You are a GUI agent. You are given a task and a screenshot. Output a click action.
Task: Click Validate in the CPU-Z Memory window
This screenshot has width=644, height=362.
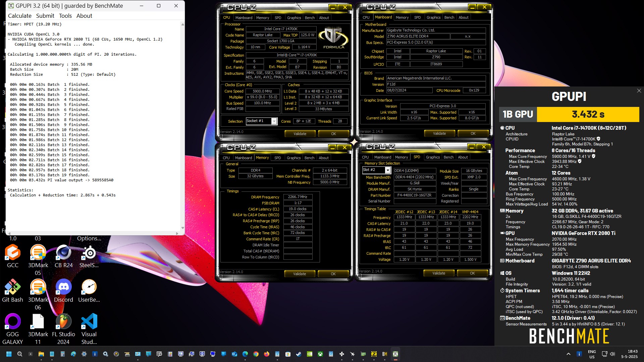(300, 274)
